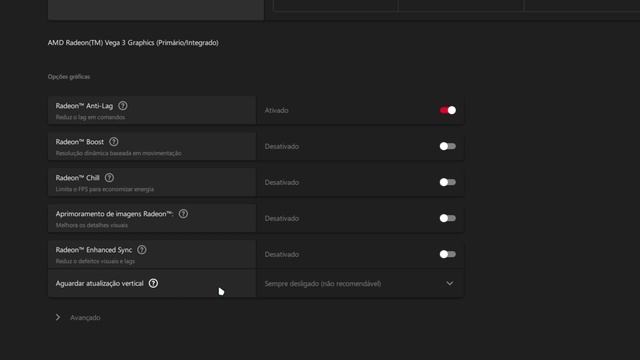Select the Radeon Anti-Lag label
640x360 pixels.
(84, 106)
